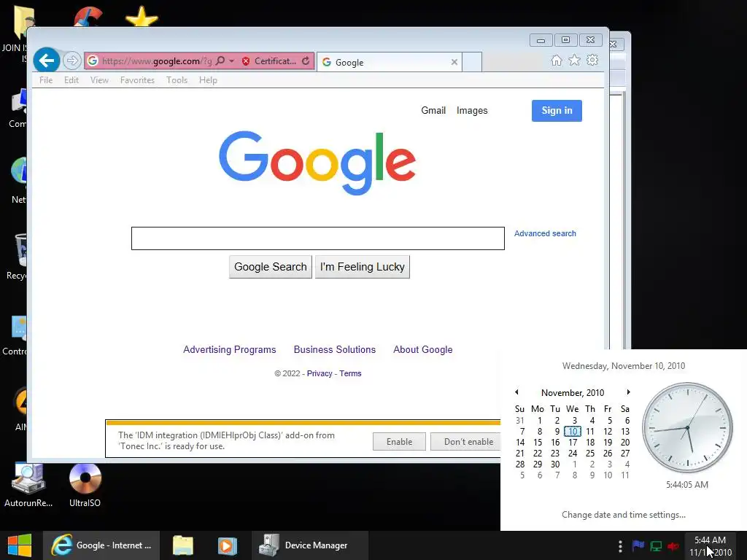Open Favorites with the star icon

pos(575,60)
